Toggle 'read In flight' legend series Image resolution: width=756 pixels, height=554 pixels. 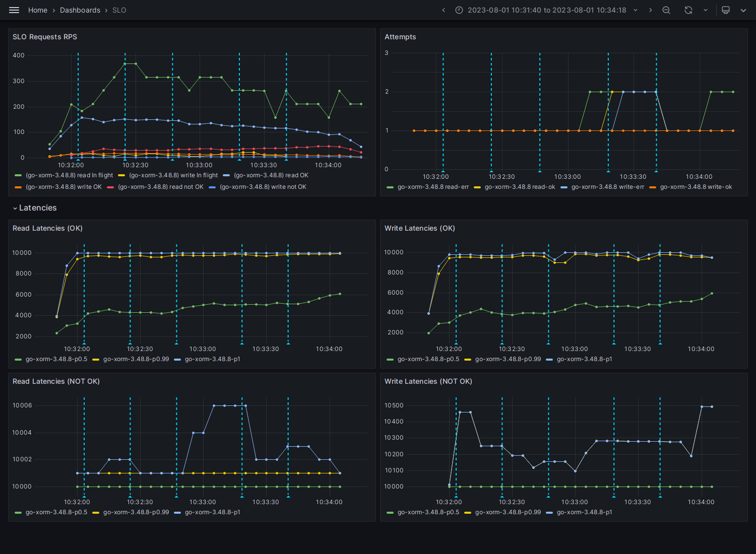coord(70,175)
